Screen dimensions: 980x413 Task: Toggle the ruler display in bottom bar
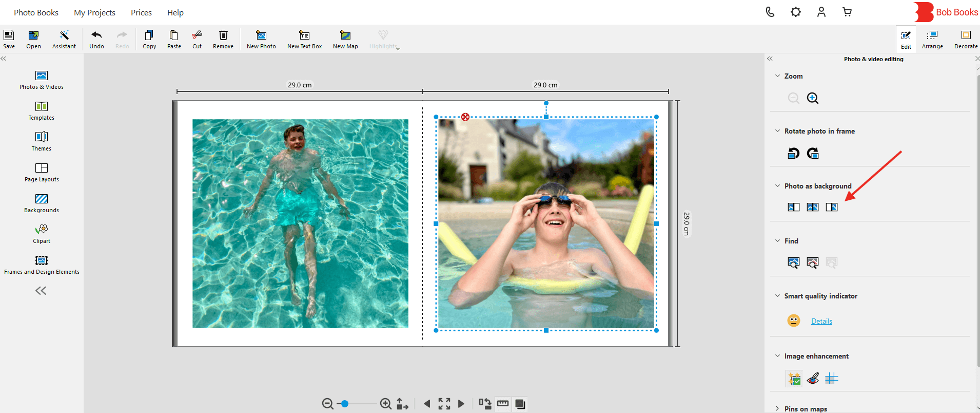(x=503, y=404)
